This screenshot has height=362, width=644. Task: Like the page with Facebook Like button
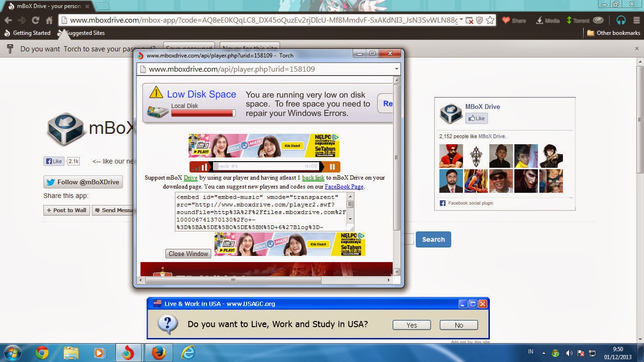pos(54,161)
